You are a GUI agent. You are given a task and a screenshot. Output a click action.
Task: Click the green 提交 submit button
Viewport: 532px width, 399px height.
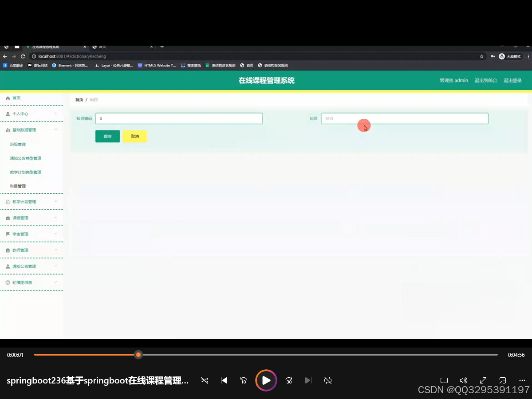click(107, 137)
